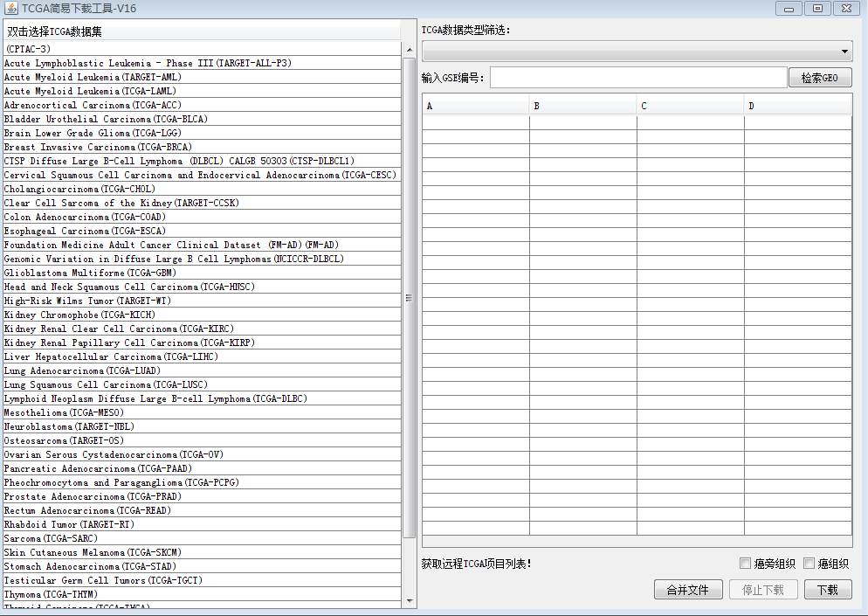Select Rhabdoid Tumor (TARGET-RT)
The width and height of the screenshot is (868, 616).
(202, 524)
